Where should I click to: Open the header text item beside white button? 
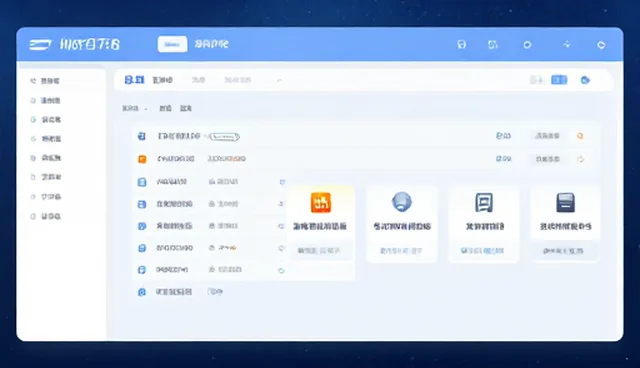(x=211, y=44)
